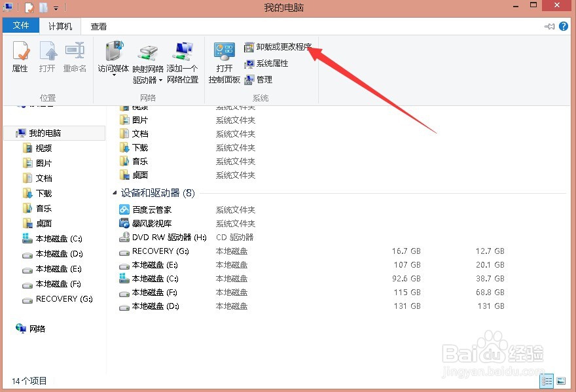Switch to details view in the status bar

click(547, 380)
